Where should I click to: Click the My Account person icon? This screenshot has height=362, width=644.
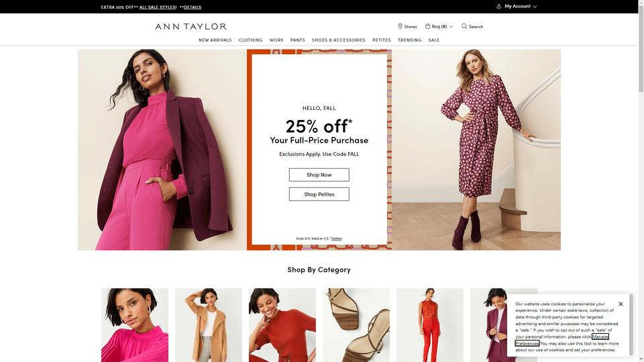[x=498, y=7]
